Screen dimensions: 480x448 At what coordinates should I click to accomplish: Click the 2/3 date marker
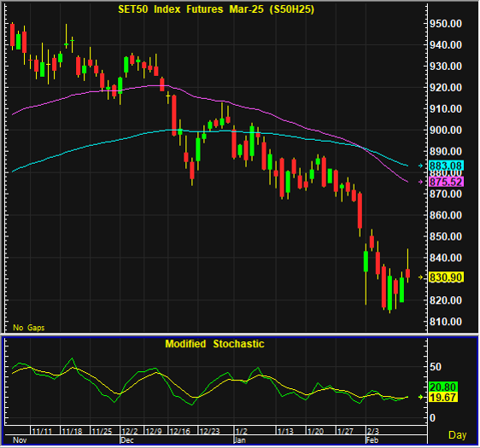point(373,431)
